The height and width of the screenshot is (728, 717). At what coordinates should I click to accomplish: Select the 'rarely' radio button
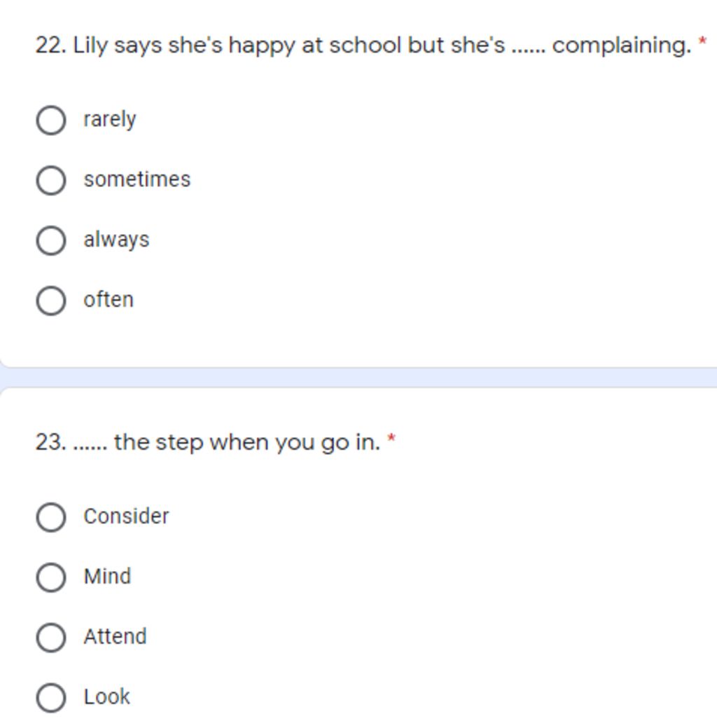click(50, 120)
